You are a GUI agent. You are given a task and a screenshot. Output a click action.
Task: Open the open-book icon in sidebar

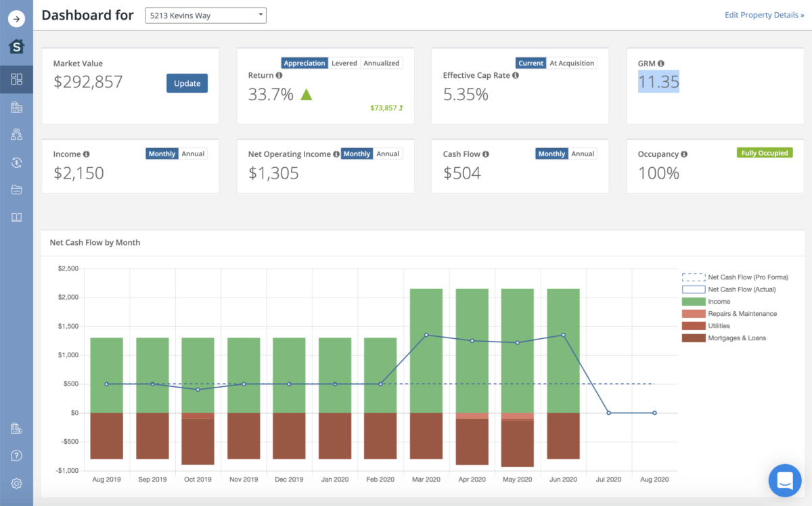[x=16, y=218]
